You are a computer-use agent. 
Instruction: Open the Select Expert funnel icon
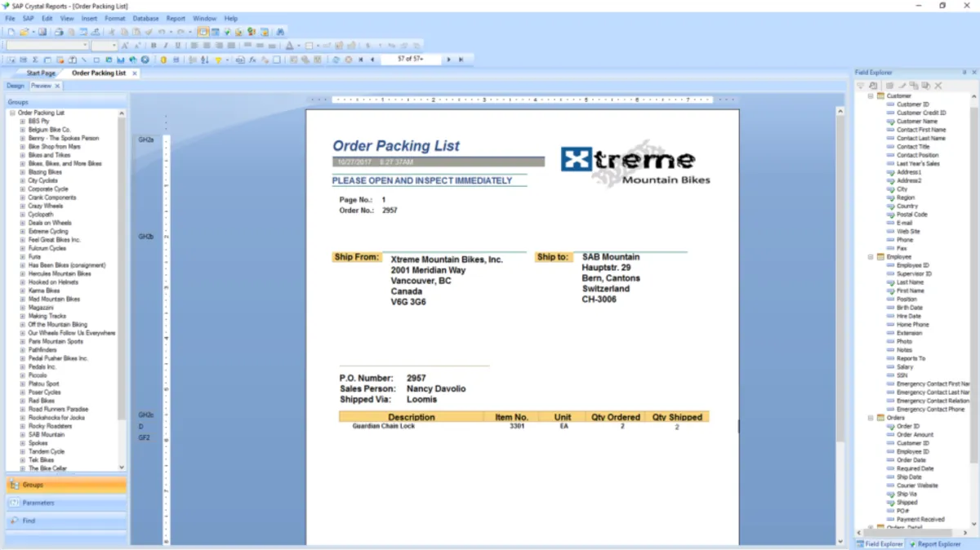click(218, 60)
